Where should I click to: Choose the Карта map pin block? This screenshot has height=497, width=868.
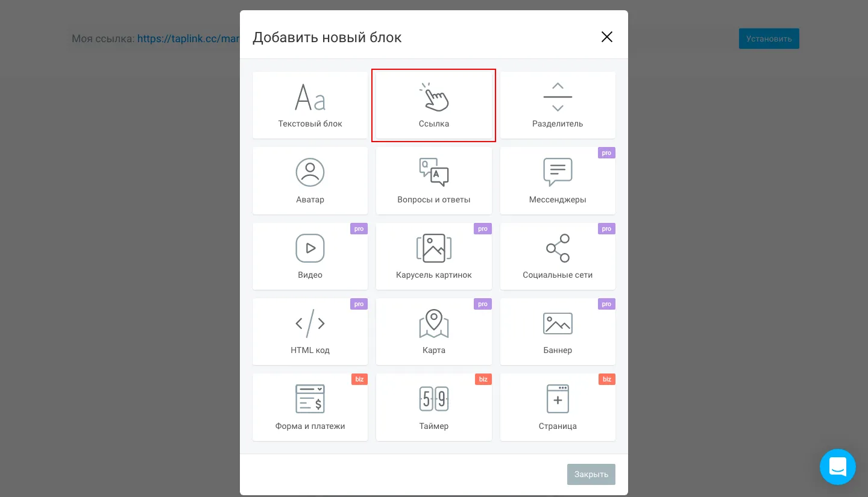coord(434,331)
